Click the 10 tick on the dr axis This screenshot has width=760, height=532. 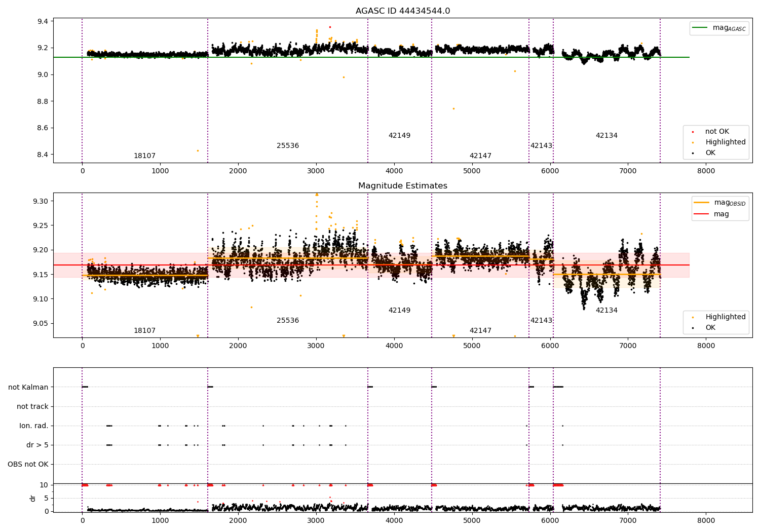44,485
